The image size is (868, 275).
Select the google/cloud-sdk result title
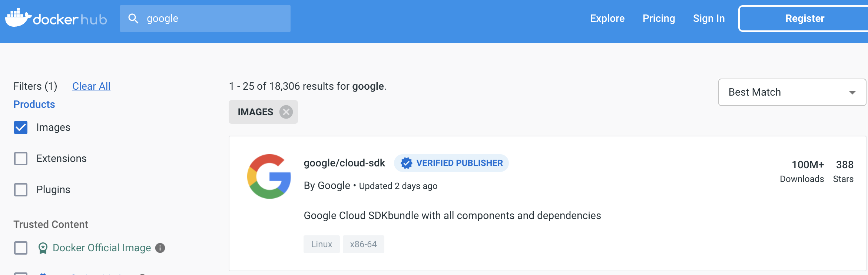pos(344,163)
